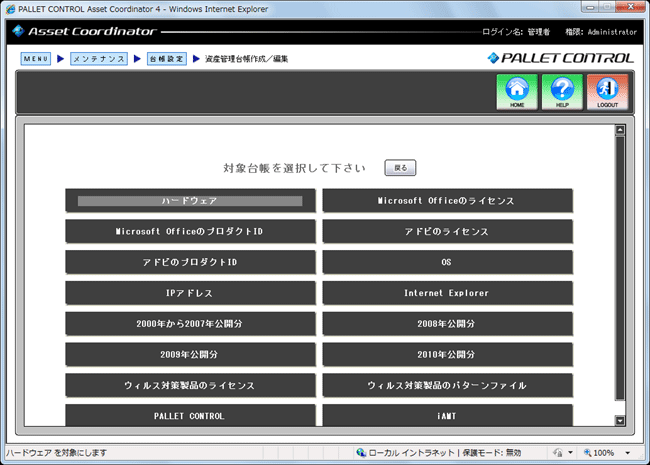Select アドビのプロダクトID ledger
This screenshot has height=465, width=650.
click(x=190, y=262)
